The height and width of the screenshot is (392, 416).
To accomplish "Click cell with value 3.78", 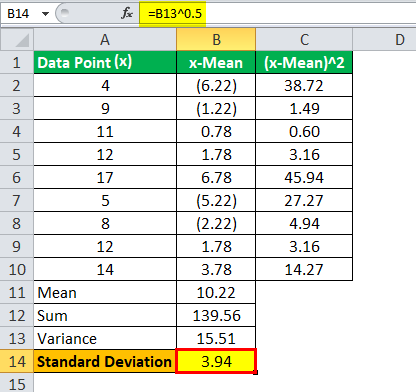I will pyautogui.click(x=216, y=269).
